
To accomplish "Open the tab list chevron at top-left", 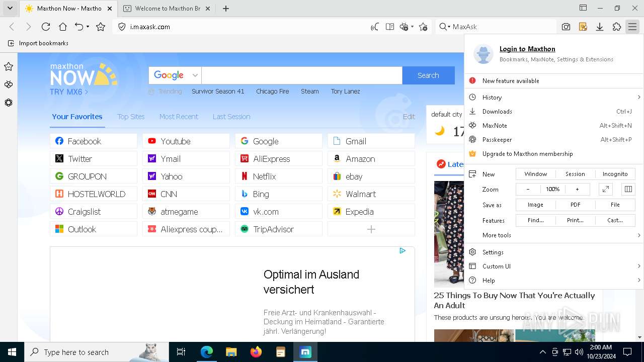I will click(10, 8).
